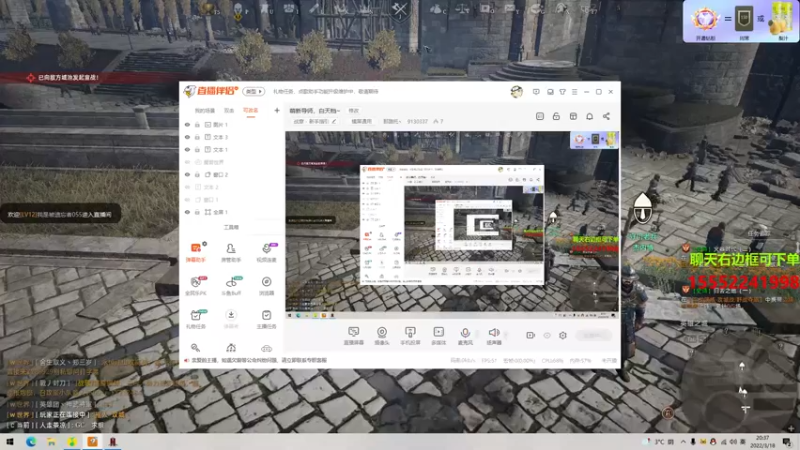Open the cloud game tool icon
The image size is (800, 450).
pos(266,348)
